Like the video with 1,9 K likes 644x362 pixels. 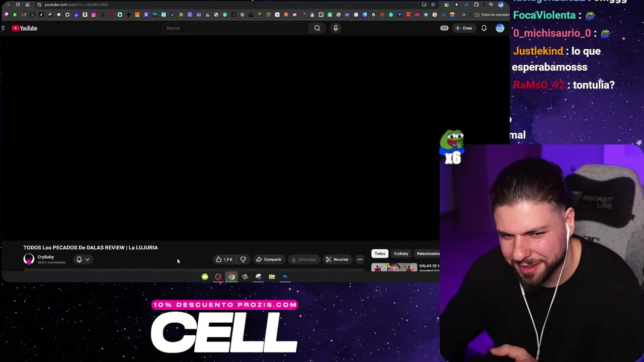coord(224,259)
